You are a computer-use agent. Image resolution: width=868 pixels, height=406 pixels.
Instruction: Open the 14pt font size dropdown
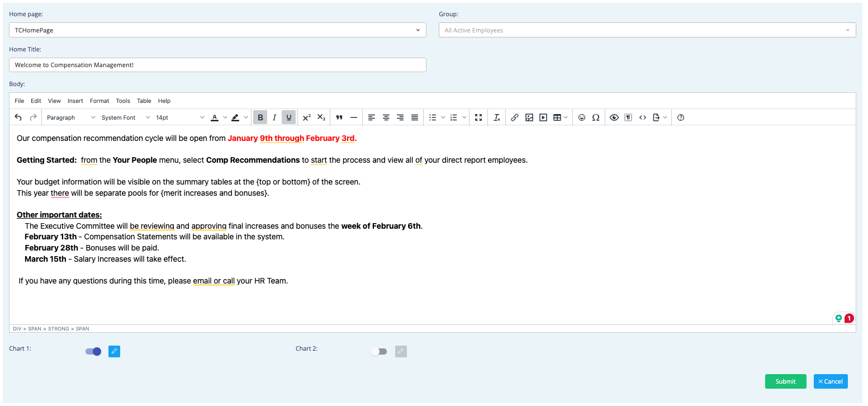(180, 117)
